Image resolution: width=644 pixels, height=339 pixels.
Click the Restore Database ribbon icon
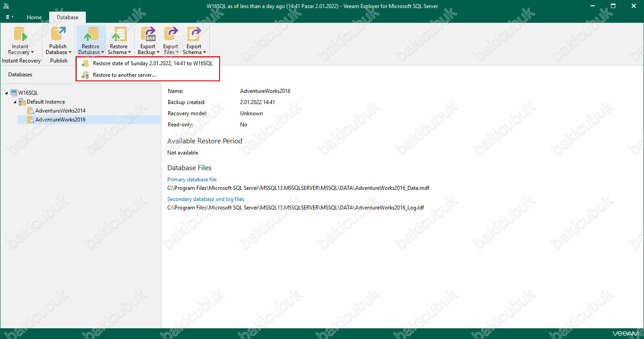click(91, 34)
